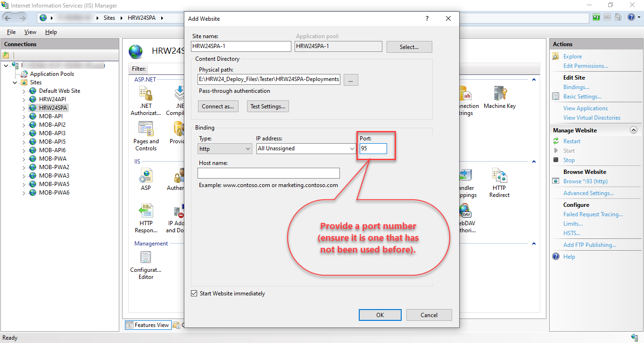Viewport: 644px width, 343px height.
Task: Open HTTP Response Headers feature
Action: (x=146, y=216)
